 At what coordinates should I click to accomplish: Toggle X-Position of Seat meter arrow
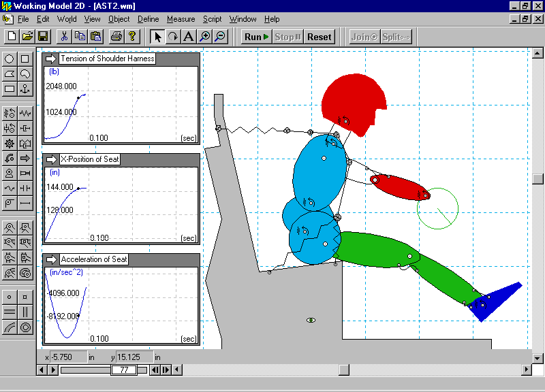coord(52,159)
